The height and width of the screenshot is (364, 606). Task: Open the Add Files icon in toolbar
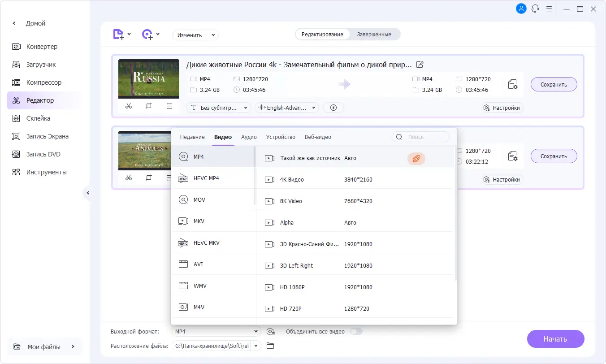pos(118,34)
